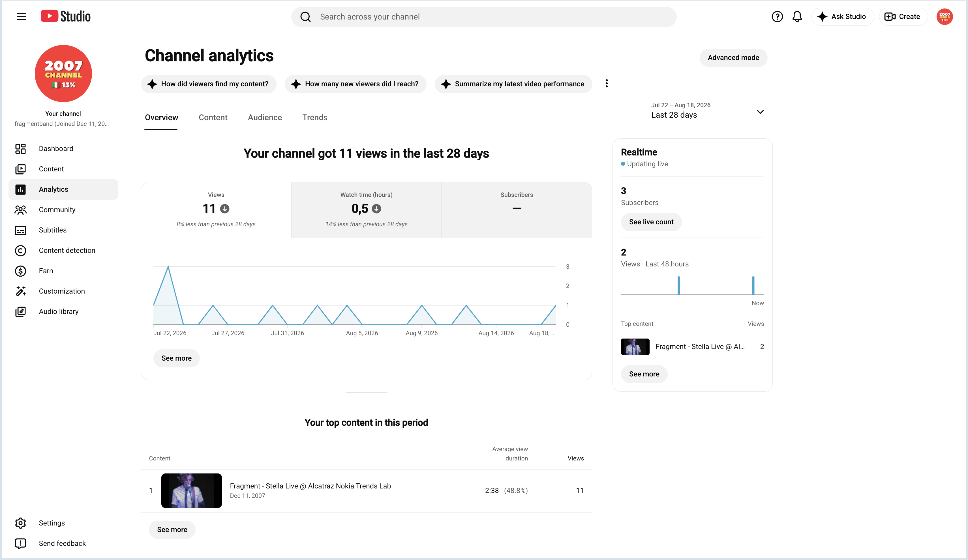Viewport: 968px width, 560px height.
Task: Click the chart peak near Jul 22, 2026
Action: pos(168,266)
